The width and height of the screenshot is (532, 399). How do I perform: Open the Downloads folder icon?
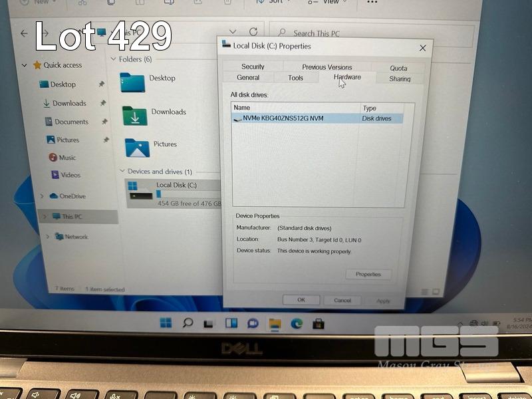[134, 116]
